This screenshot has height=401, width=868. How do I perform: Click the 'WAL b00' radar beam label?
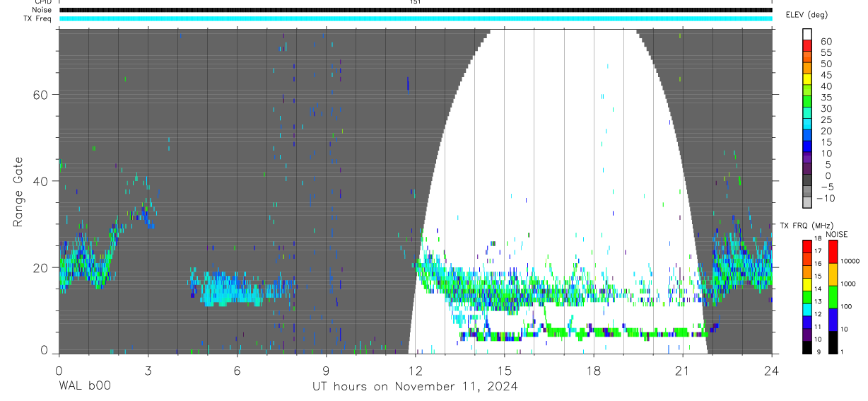click(x=84, y=386)
